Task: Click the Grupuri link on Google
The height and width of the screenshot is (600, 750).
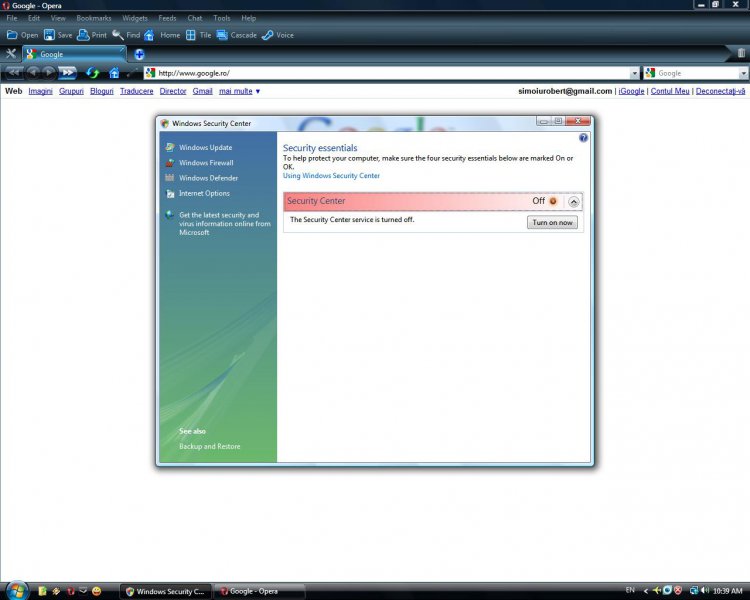Action: pos(71,91)
